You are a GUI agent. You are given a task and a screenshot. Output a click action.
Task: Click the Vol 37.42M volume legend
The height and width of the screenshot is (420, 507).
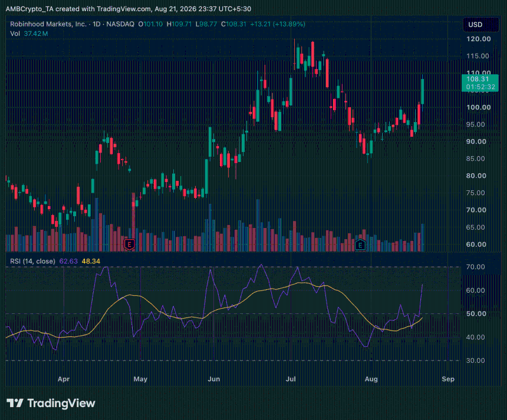29,34
